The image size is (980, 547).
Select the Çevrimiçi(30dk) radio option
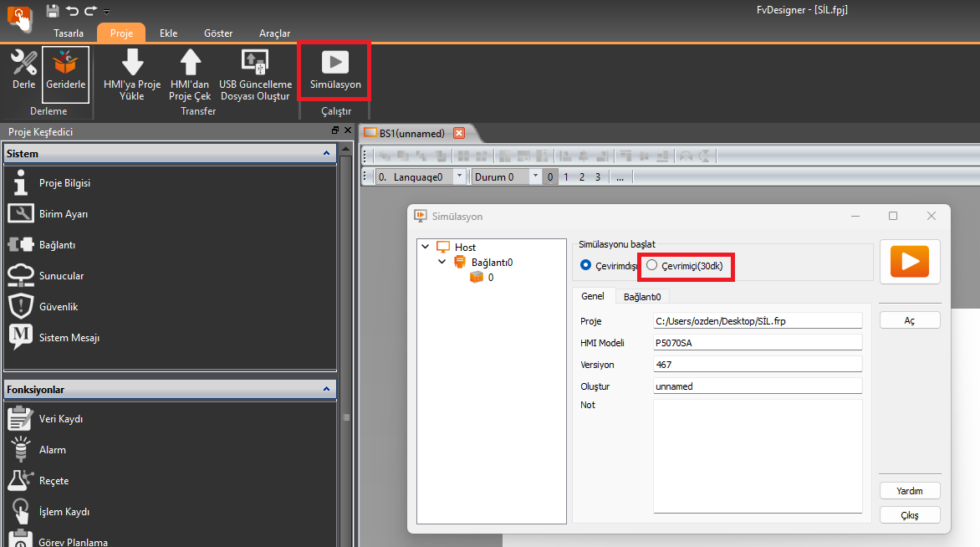(652, 265)
